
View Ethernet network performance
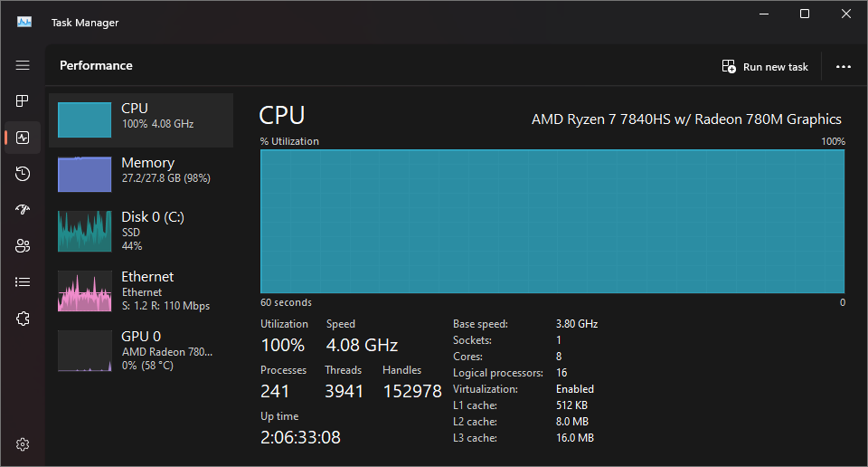pos(141,291)
